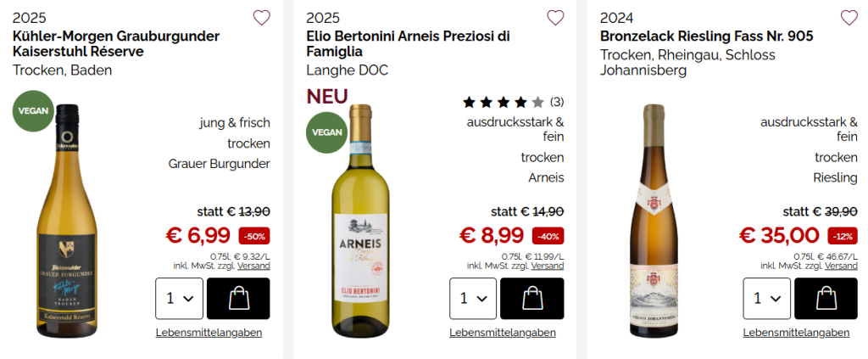Click the four-star rating on Arneis
Viewport: 868px width, 359px height.
tap(504, 103)
